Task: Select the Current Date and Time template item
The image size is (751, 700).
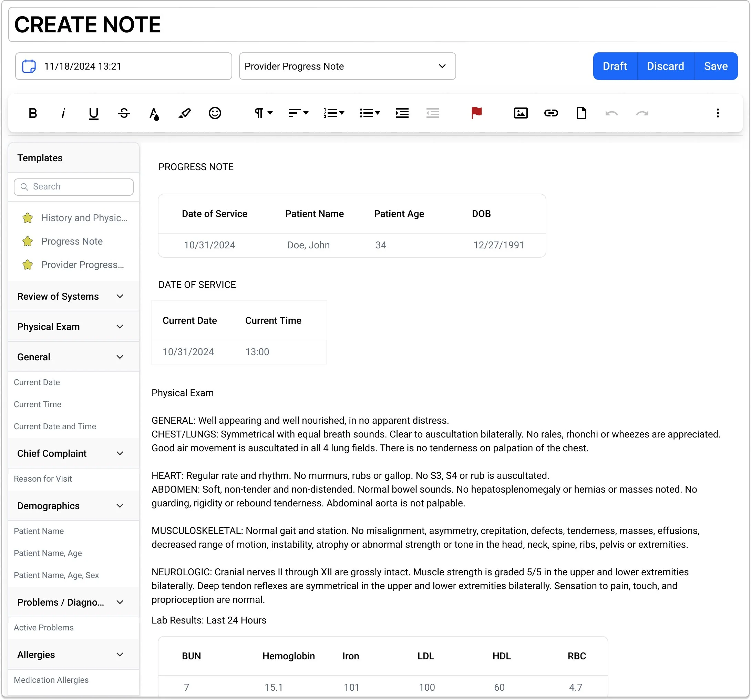Action: 55,426
